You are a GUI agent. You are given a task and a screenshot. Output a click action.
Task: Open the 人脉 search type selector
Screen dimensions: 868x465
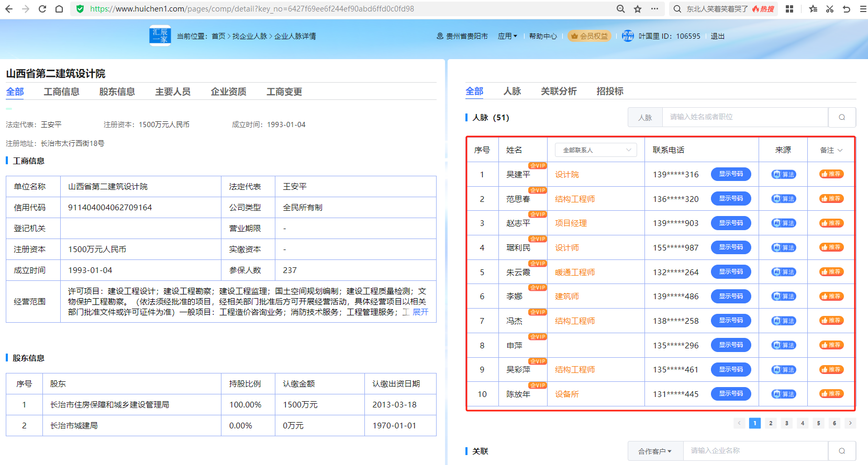[645, 117]
